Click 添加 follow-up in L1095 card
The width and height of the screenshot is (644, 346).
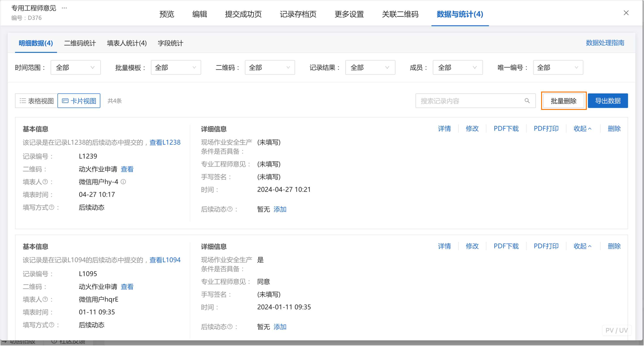(x=280, y=327)
